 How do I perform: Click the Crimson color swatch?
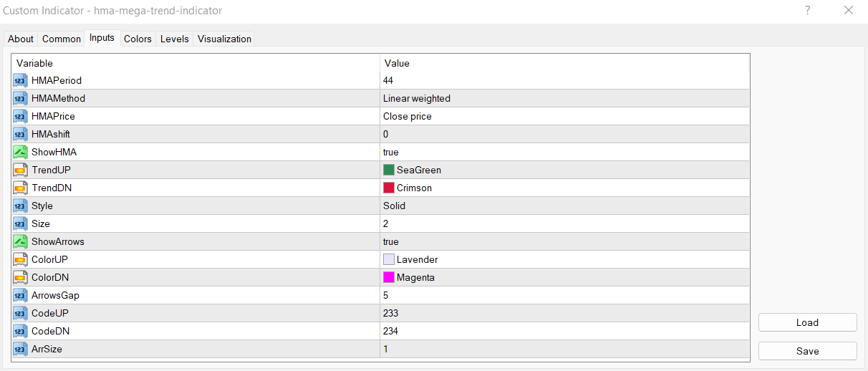point(389,188)
